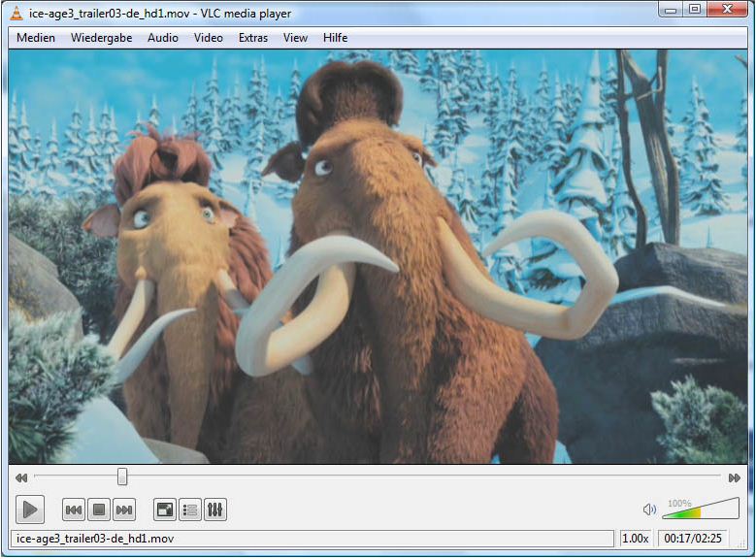The width and height of the screenshot is (756, 559).
Task: Open extended settings equalizer icon
Action: [215, 510]
